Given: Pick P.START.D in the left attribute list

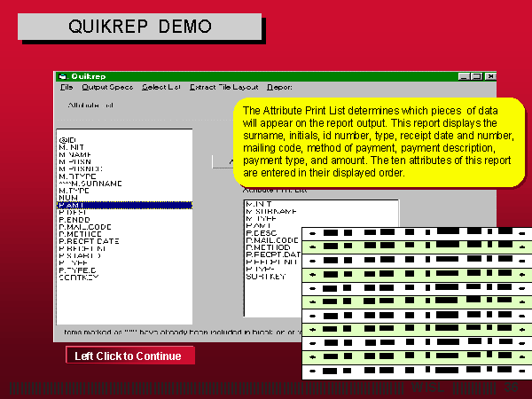Looking at the screenshot, I should 78,255.
